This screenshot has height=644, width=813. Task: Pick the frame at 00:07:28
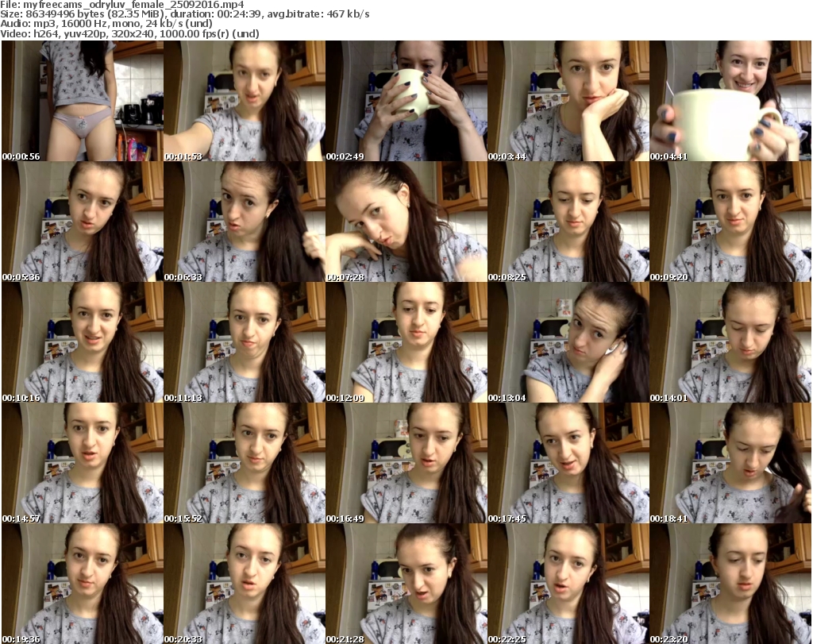[406, 222]
